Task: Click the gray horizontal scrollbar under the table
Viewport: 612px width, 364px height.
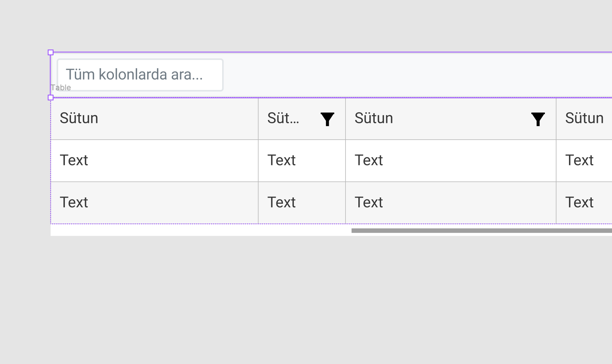Action: (482, 230)
